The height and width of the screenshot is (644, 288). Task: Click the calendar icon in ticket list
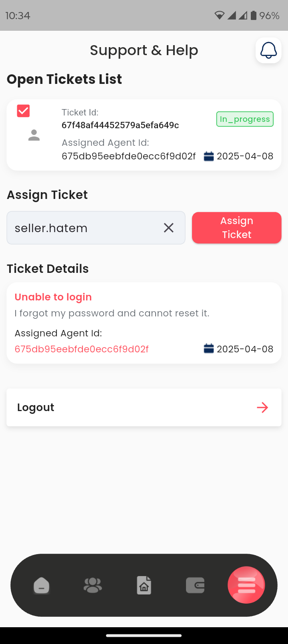point(209,156)
